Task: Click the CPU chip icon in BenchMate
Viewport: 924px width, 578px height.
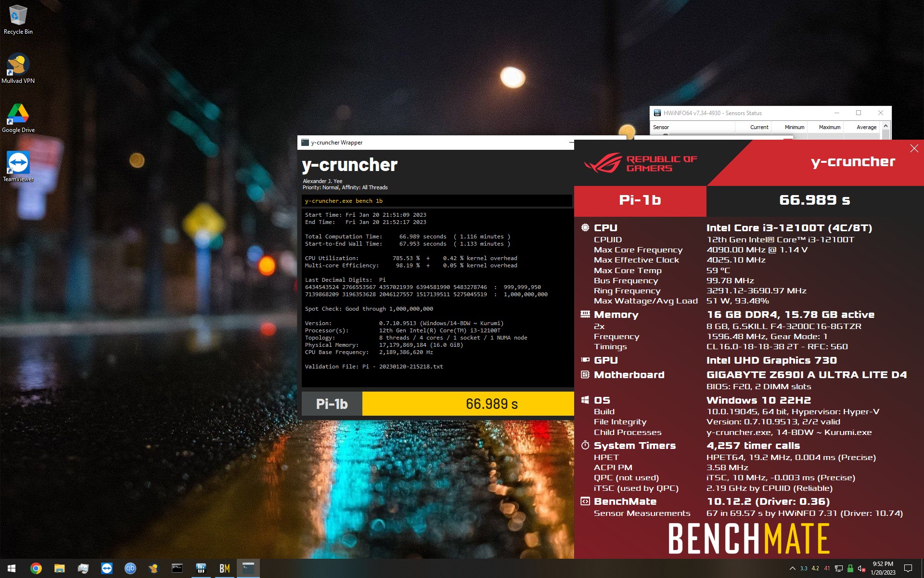Action: tap(585, 227)
